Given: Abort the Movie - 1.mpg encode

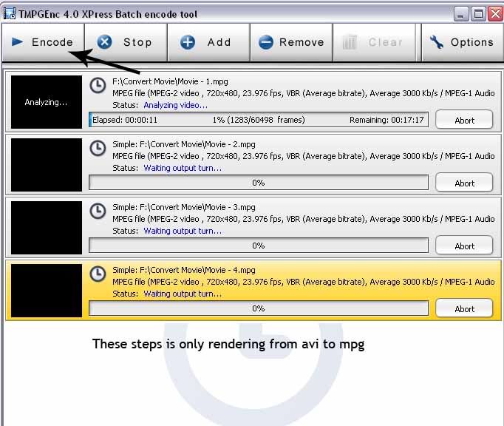Looking at the screenshot, I should 464,120.
